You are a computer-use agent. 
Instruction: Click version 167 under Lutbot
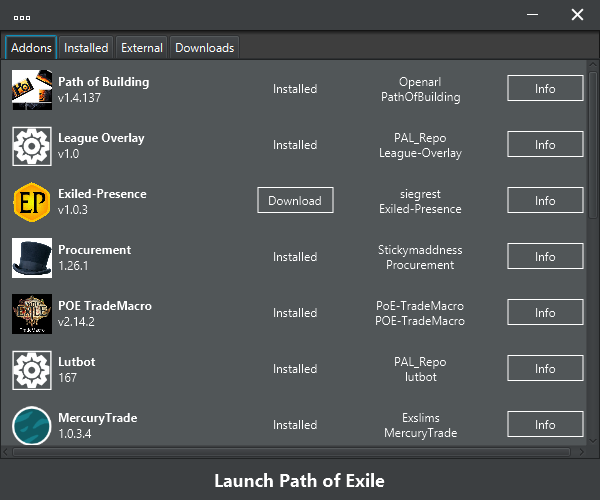pos(68,378)
